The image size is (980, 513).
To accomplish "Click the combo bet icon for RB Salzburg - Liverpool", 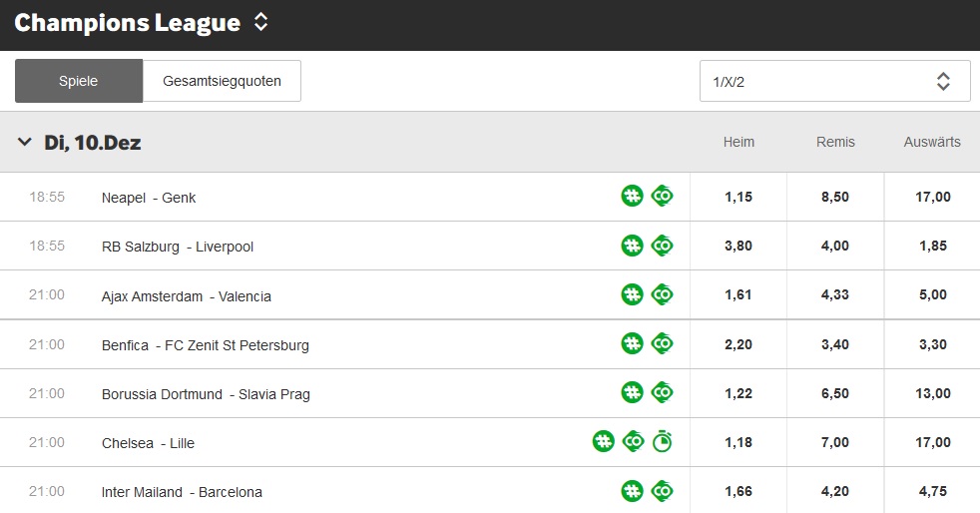I will tap(662, 246).
